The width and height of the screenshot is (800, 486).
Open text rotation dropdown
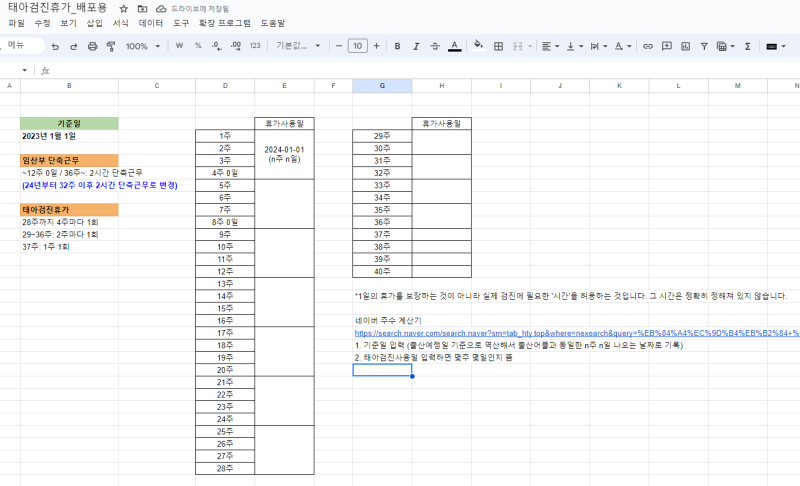pyautogui.click(x=623, y=46)
